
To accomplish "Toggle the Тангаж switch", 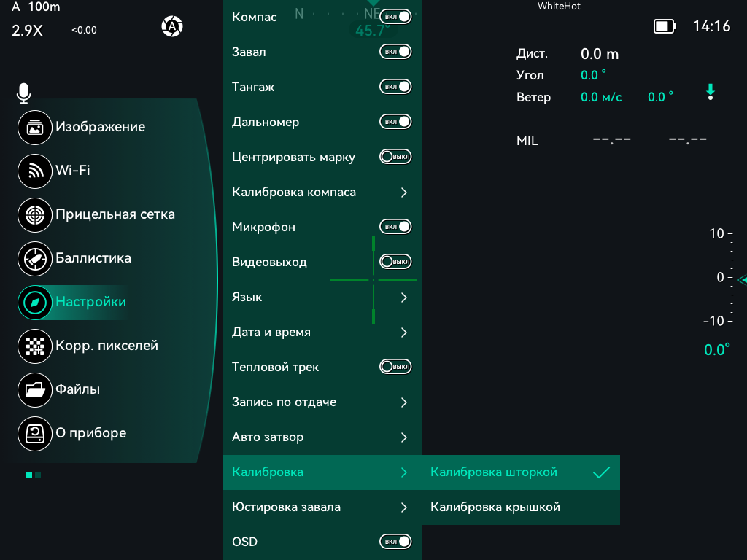I will [395, 87].
